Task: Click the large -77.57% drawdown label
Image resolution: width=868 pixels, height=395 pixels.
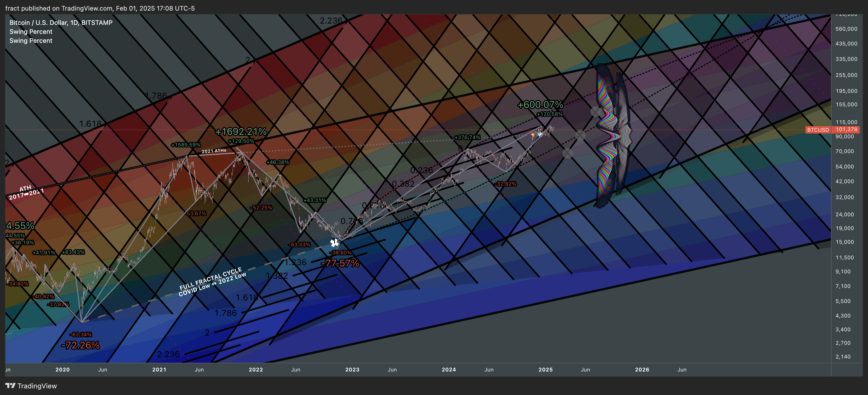Action: click(x=340, y=263)
